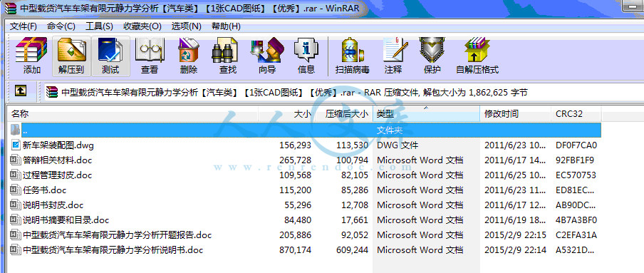Click packed size value 113,530
Screen dimensions: 644x273
(x=352, y=145)
